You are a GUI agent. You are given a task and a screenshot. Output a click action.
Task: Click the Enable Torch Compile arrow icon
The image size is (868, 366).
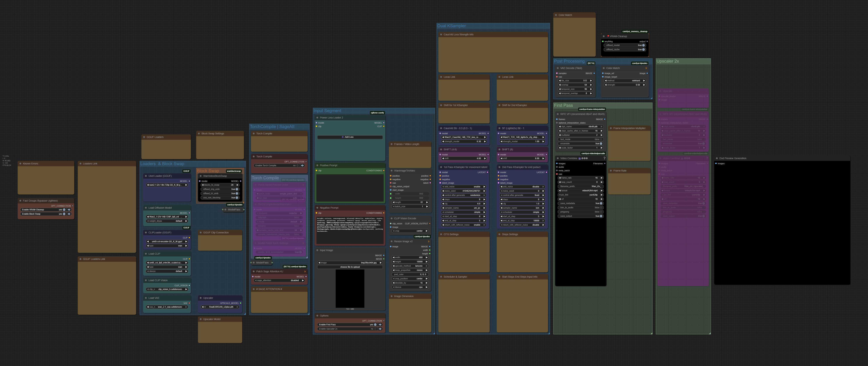click(302, 165)
